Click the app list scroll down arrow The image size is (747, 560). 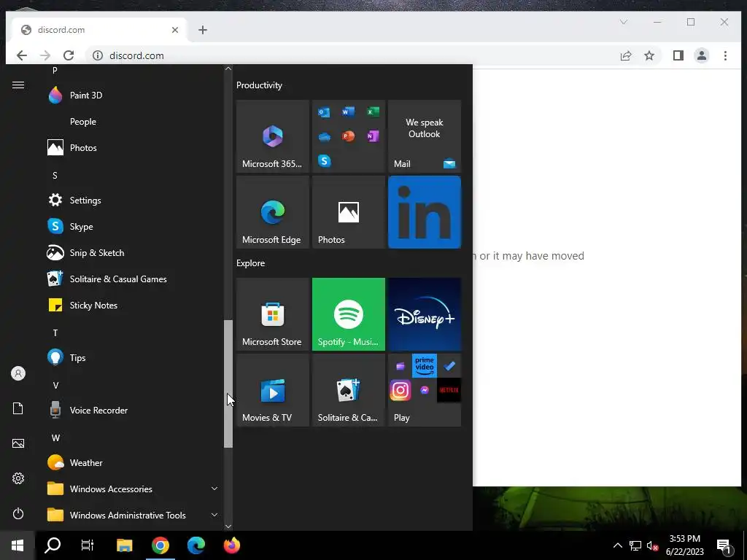coord(228,526)
